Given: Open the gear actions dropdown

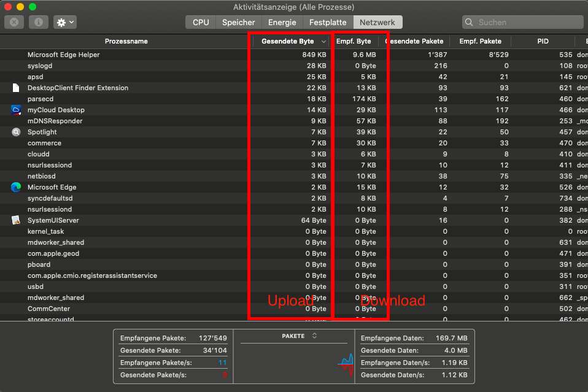Looking at the screenshot, I should [x=64, y=22].
